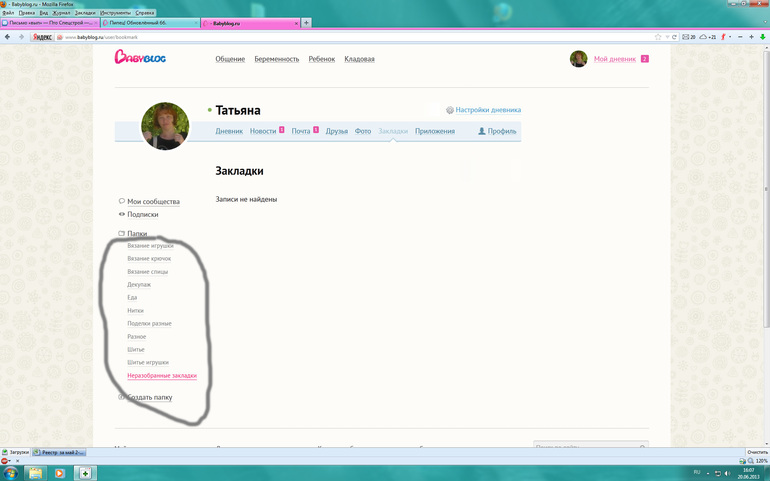
Task: Click Создать папку to add folder
Action: coord(149,397)
